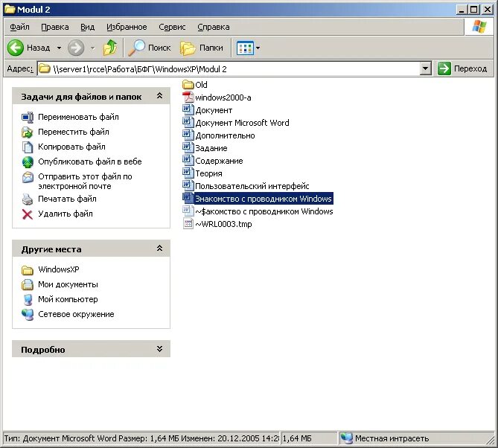Click the ~WRL0003.tmp file icon

[x=188, y=224]
